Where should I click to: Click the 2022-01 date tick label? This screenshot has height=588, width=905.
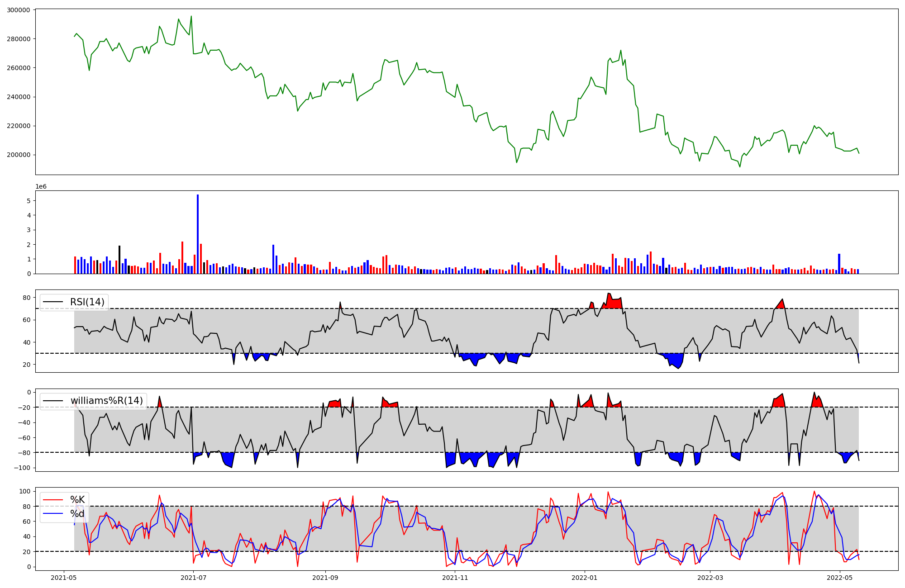(x=585, y=578)
